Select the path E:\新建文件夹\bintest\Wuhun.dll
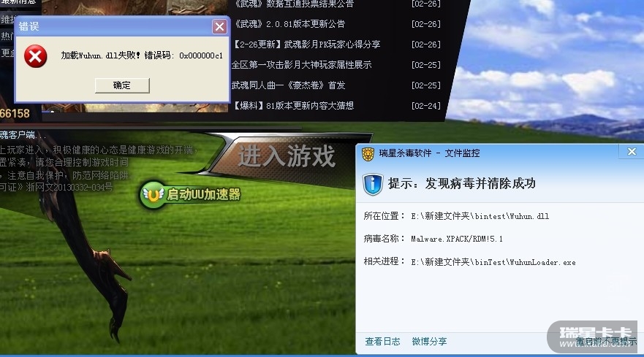The image size is (644, 357). (480, 216)
